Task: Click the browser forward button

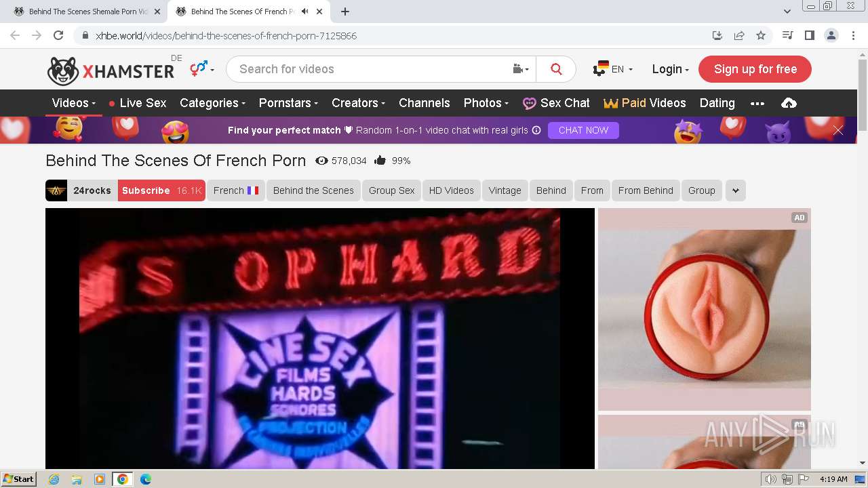Action: coord(37,35)
